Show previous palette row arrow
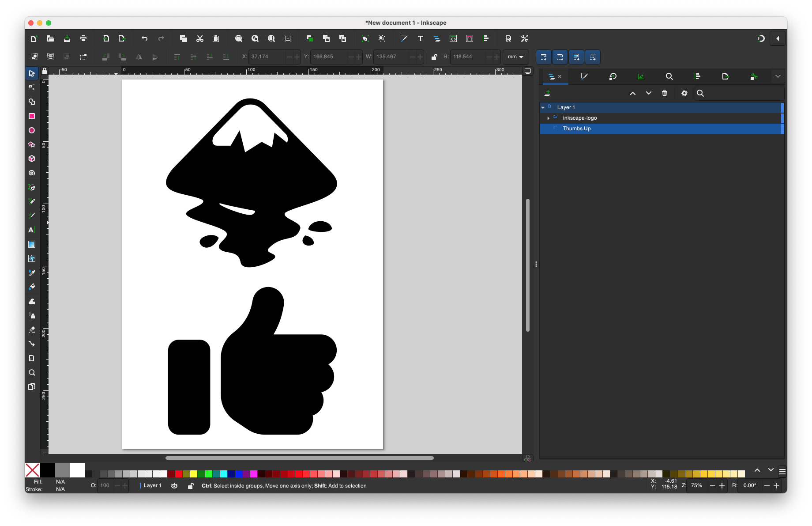This screenshot has width=812, height=526. (757, 470)
